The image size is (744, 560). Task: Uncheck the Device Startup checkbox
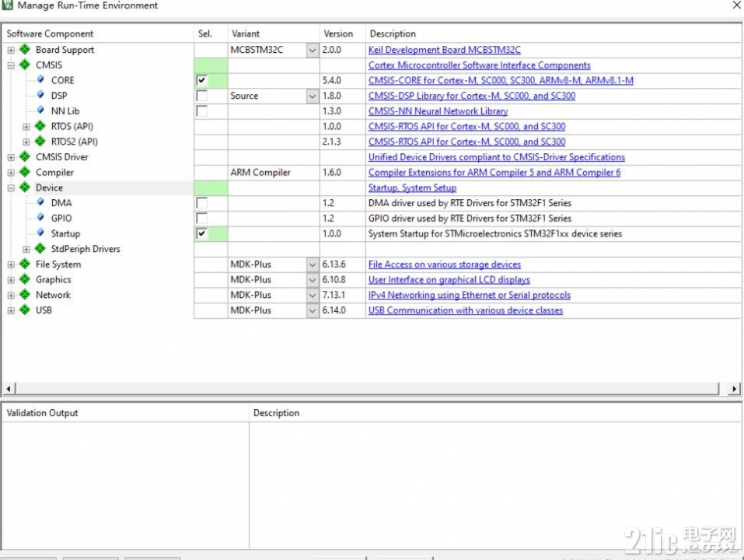pyautogui.click(x=201, y=233)
